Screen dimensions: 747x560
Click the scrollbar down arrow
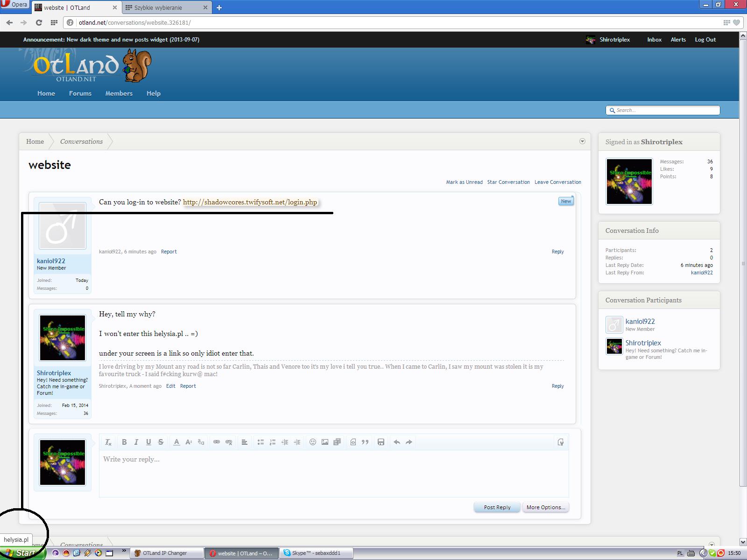[x=743, y=542]
